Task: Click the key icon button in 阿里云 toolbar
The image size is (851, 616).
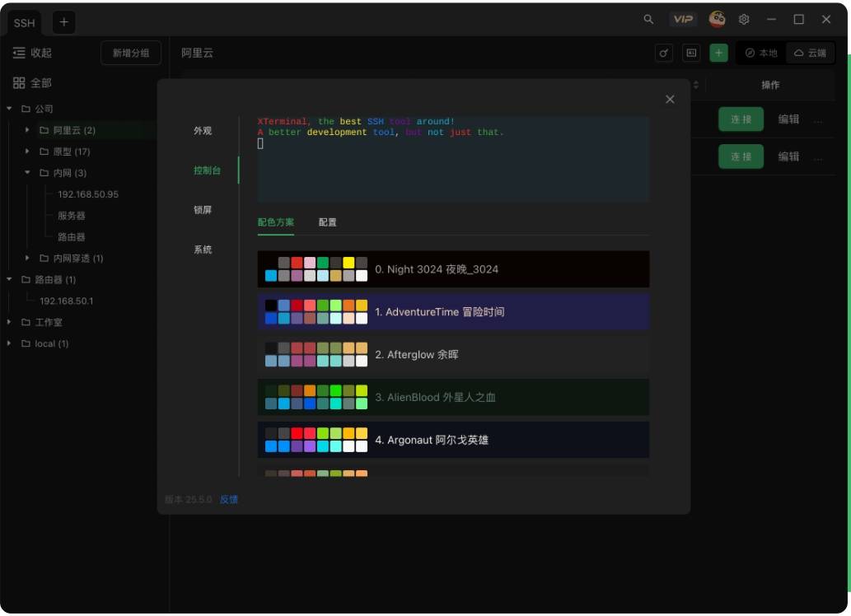Action: 664,53
